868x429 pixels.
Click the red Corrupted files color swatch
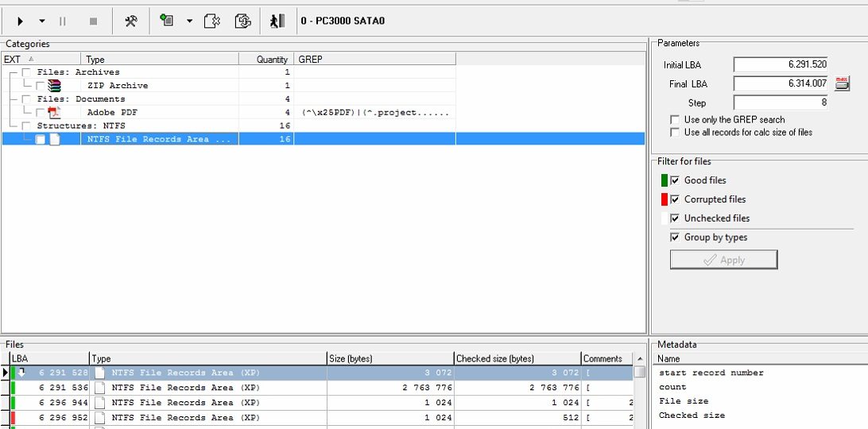click(665, 199)
